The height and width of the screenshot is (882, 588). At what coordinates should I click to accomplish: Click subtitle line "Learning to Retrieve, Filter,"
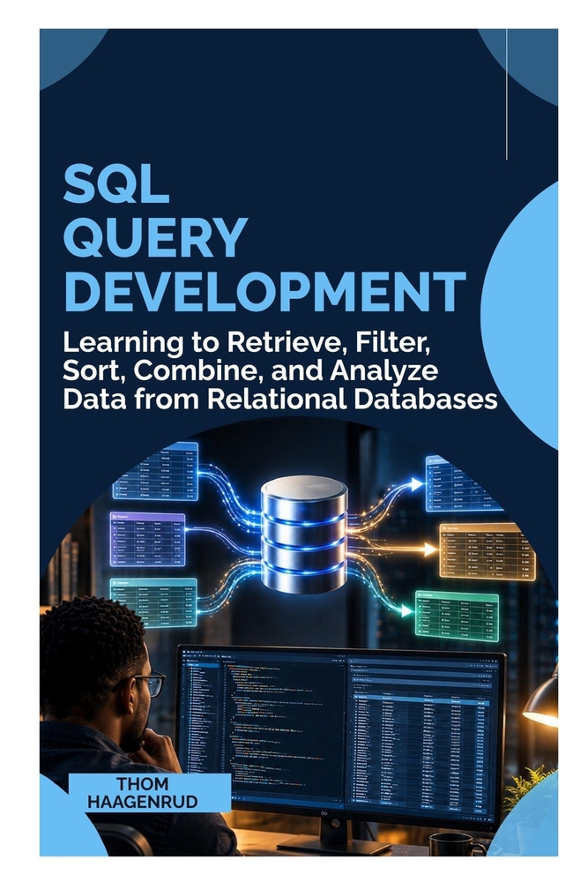[246, 342]
